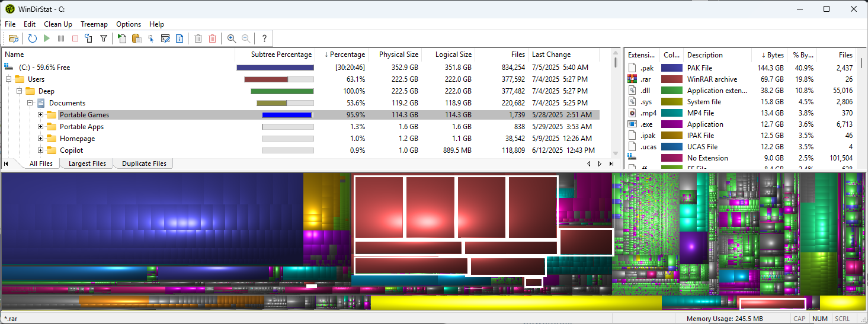Select the Copilot folder row

[x=301, y=150]
